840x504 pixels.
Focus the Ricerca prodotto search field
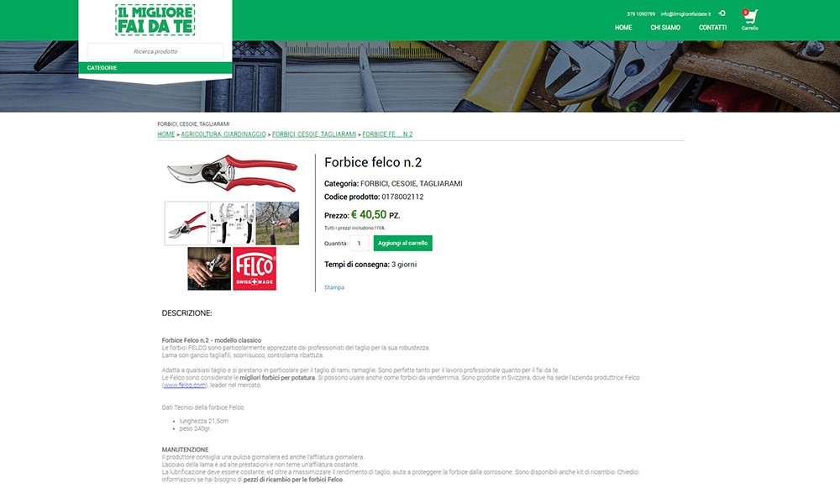tap(155, 51)
